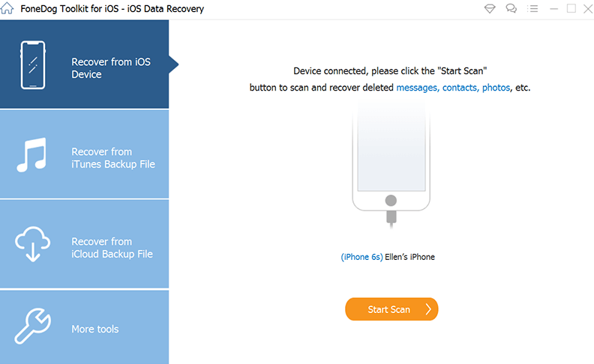Open the feedback chat bubbles icon
594x364 pixels.
[511, 9]
